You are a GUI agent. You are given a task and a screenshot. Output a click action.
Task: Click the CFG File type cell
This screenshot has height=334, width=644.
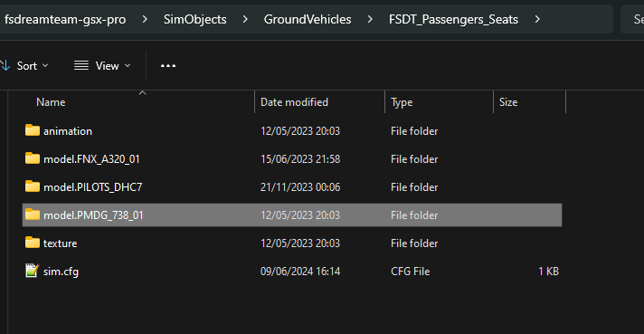[411, 272]
